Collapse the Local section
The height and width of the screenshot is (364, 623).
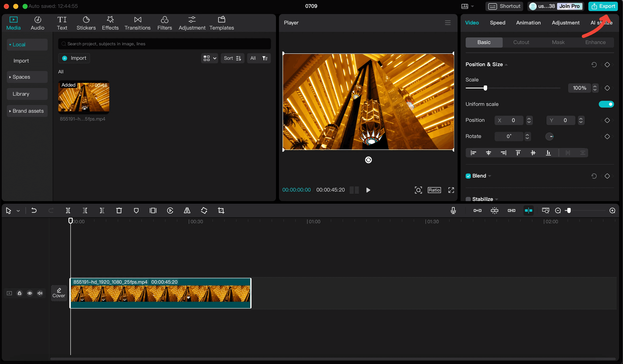27,44
